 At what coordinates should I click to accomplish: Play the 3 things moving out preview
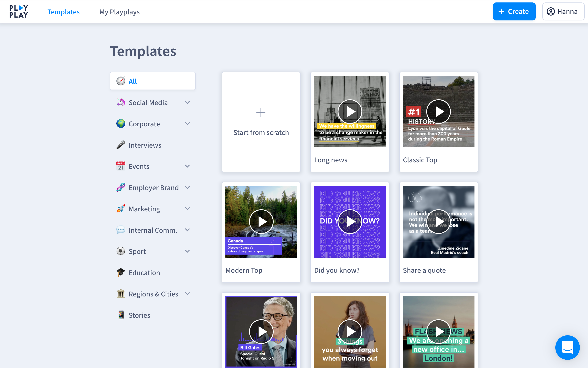[350, 331]
